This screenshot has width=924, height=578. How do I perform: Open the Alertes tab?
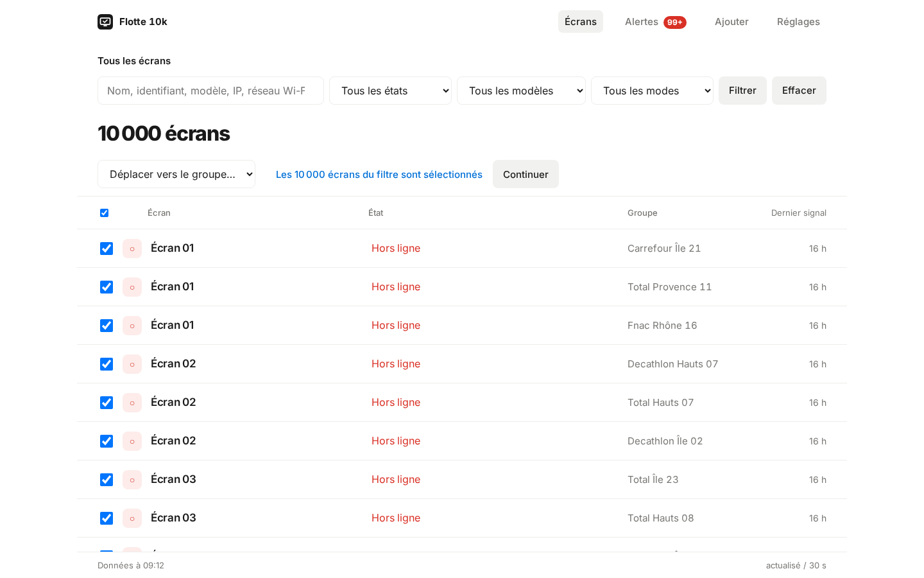(655, 22)
